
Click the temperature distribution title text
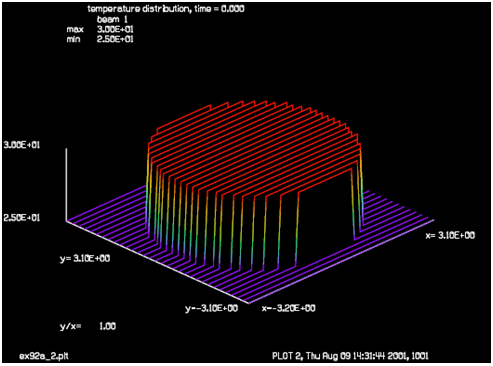click(x=166, y=9)
